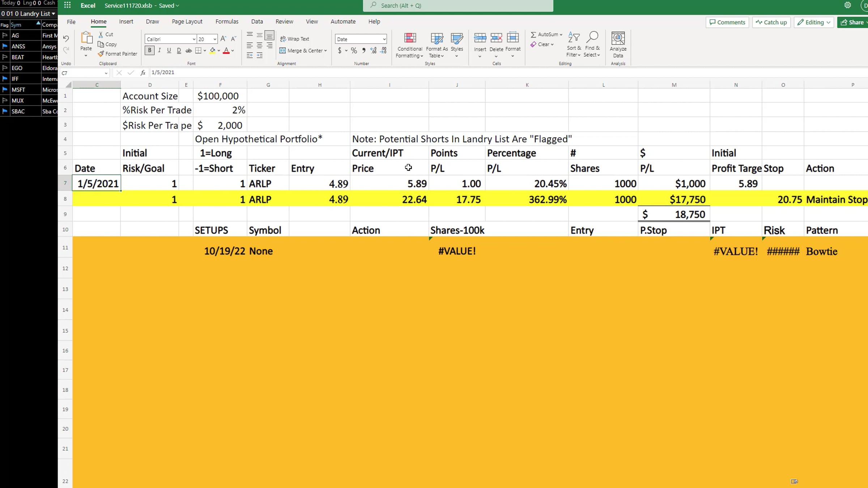
Task: Toggle Strikethrough formatting
Action: 188,51
